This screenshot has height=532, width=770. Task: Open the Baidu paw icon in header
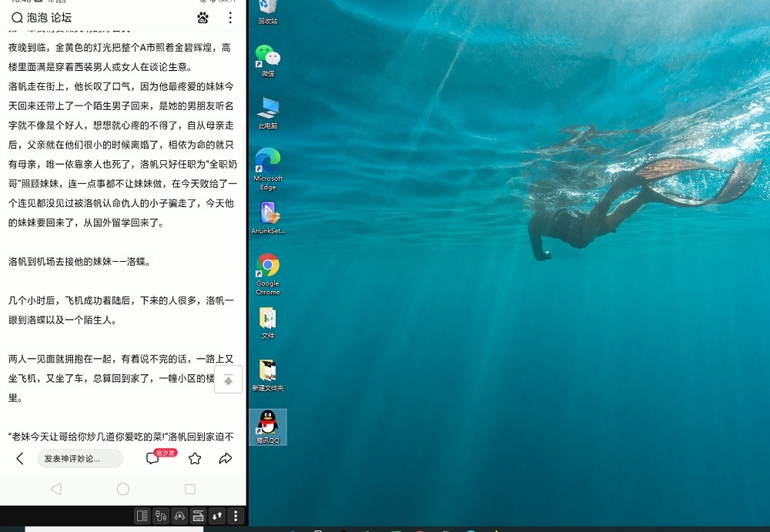(x=203, y=18)
